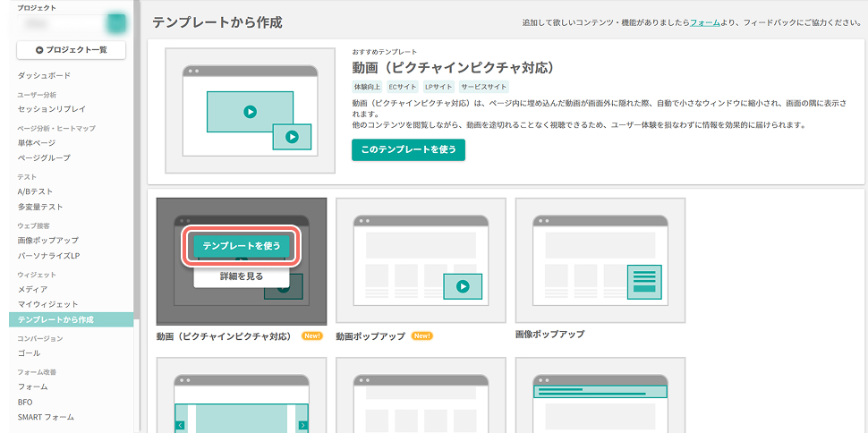The width and height of the screenshot is (868, 433).
Task: Select the 画像ポップアップ template card thumbnail
Action: (x=600, y=260)
